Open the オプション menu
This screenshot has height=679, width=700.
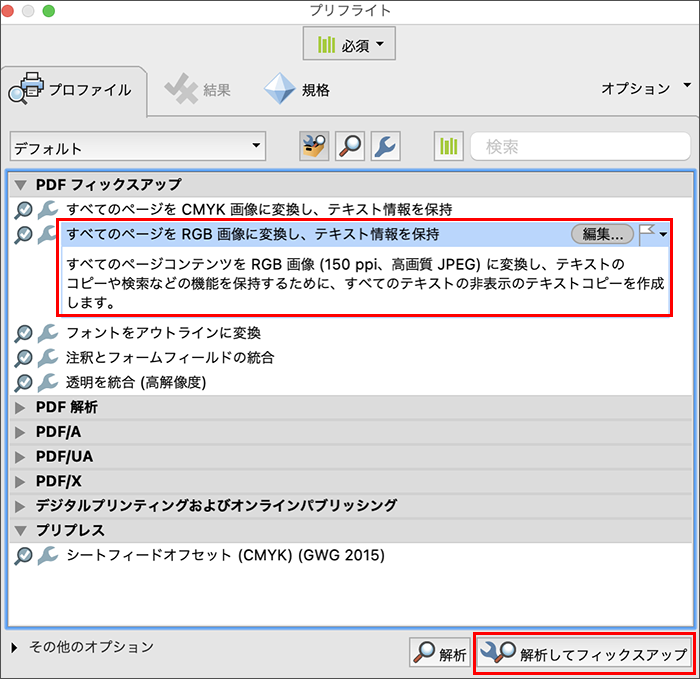point(645,88)
